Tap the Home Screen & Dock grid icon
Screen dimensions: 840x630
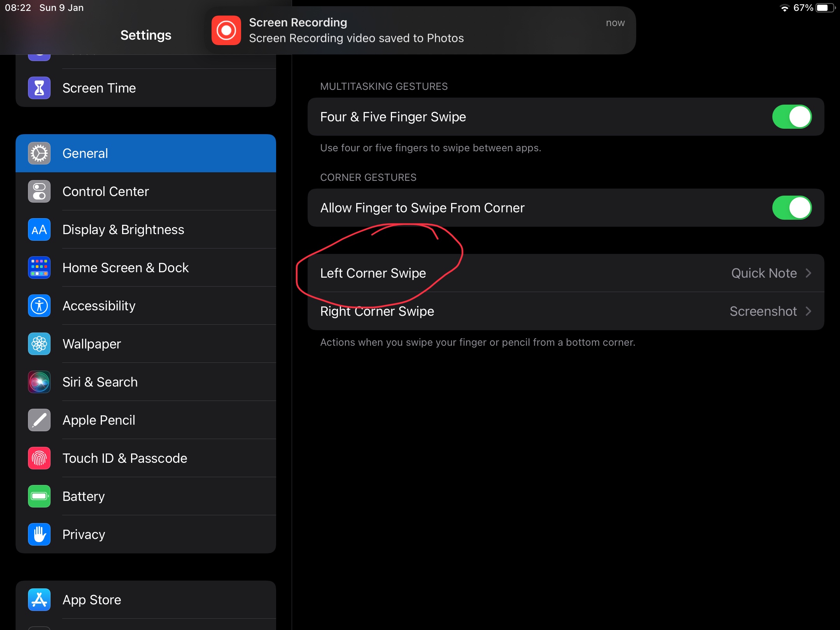39,268
